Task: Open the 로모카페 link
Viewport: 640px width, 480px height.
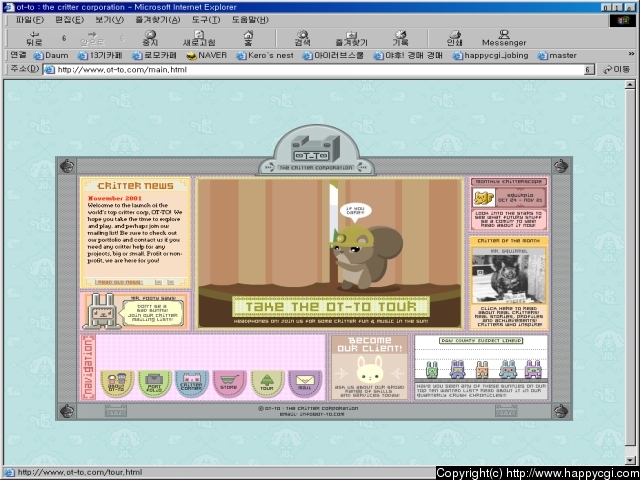Action: 154,55
